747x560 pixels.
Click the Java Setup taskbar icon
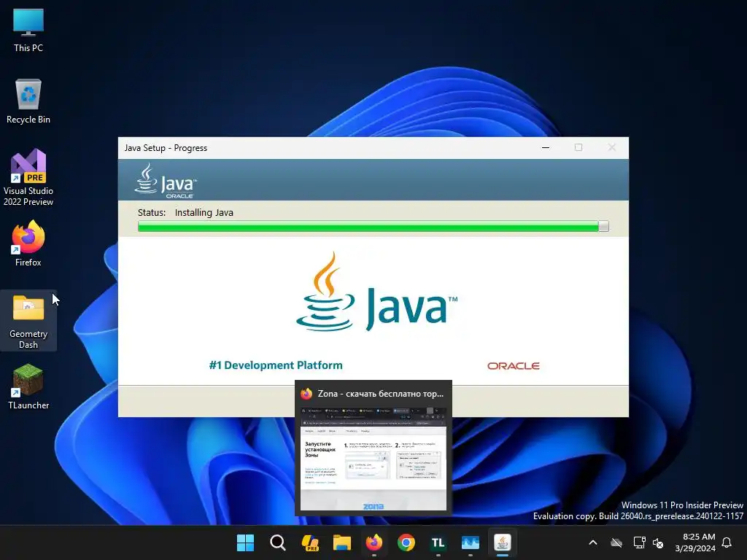(502, 542)
